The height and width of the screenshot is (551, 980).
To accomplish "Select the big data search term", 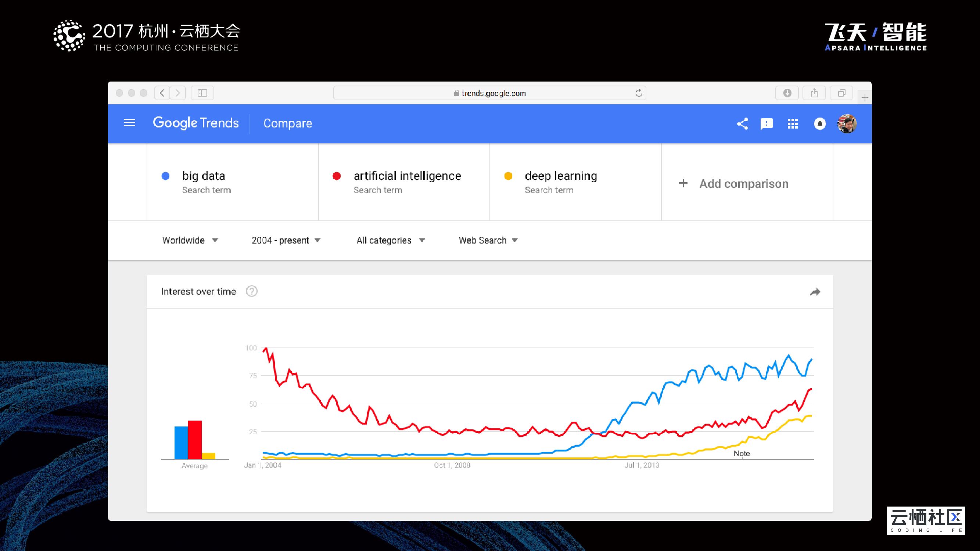I will click(204, 176).
